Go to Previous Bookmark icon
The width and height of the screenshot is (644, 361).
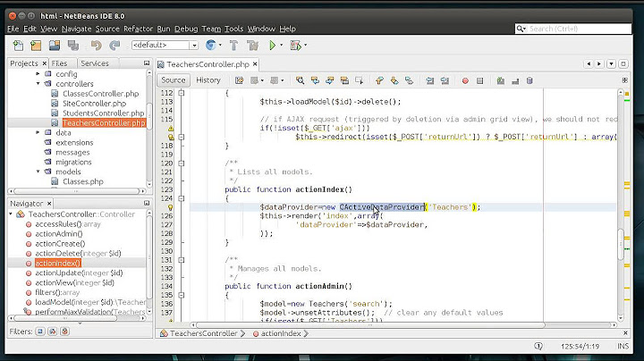(379, 80)
